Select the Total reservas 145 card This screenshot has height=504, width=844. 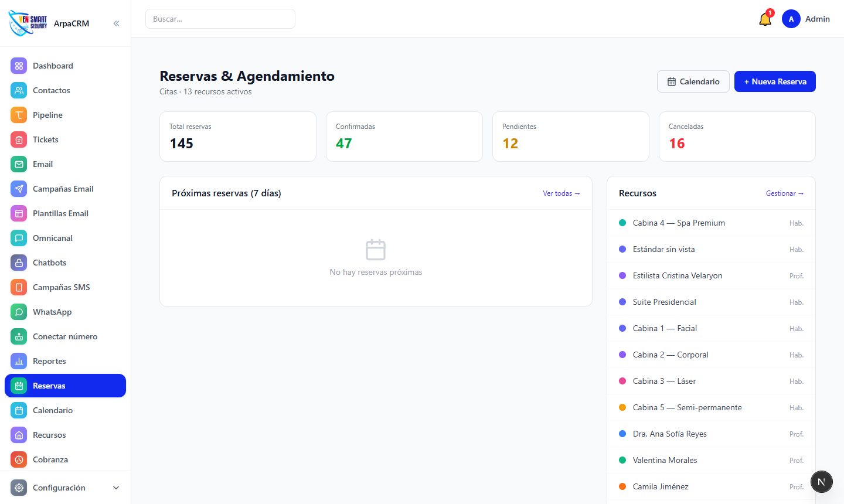[238, 137]
